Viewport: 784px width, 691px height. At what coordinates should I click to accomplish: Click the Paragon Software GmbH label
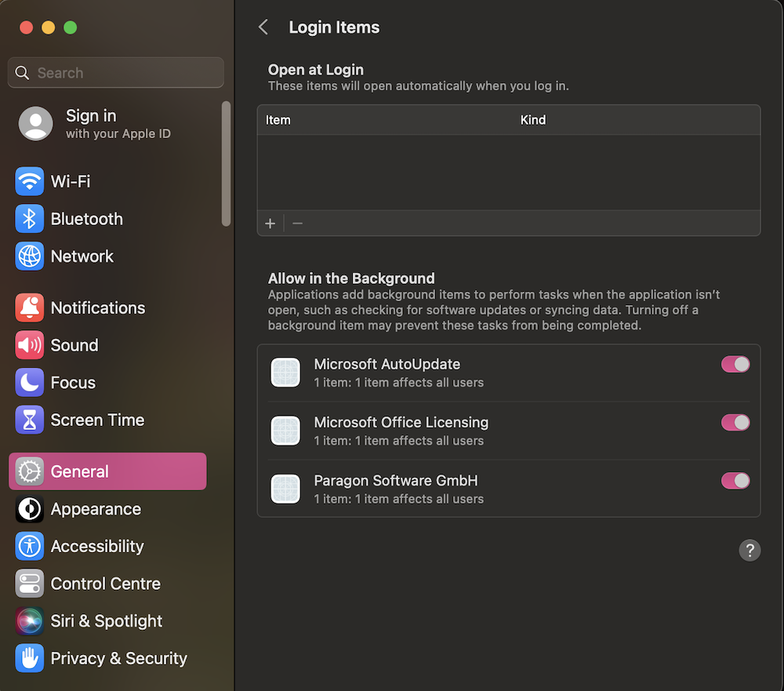pyautogui.click(x=395, y=480)
